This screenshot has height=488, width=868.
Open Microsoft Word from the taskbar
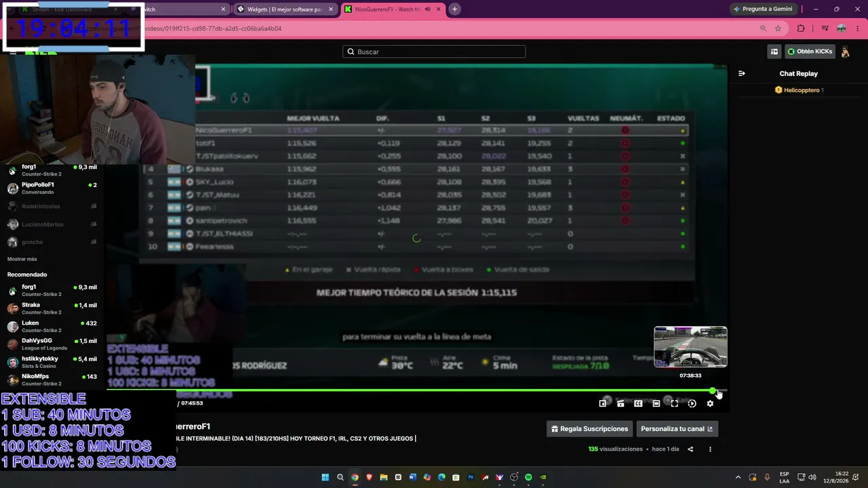pyautogui.click(x=412, y=477)
